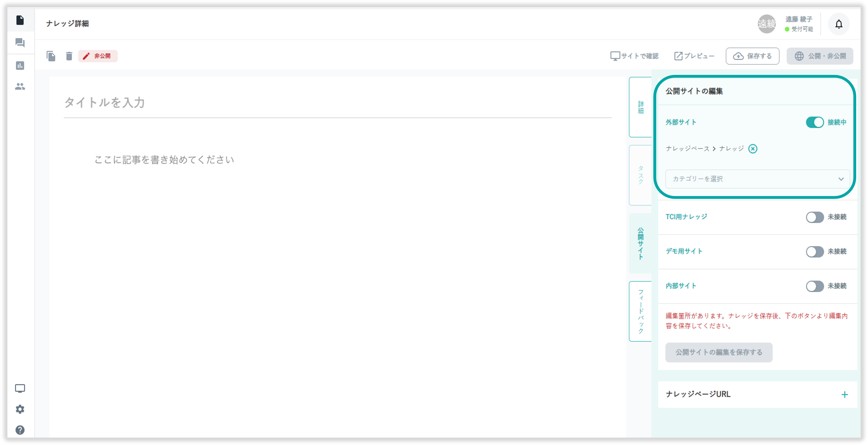
Task: Remove the ナレッジ category with x icon
Action: [x=752, y=149]
